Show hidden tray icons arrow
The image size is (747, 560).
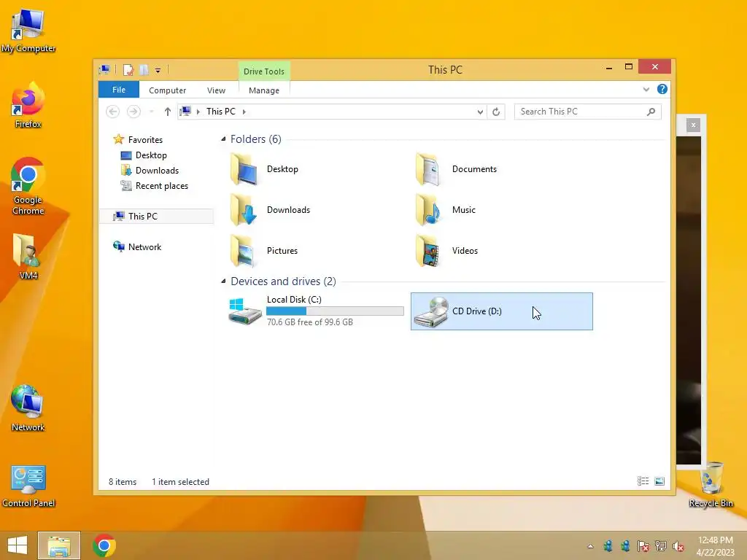tap(591, 546)
